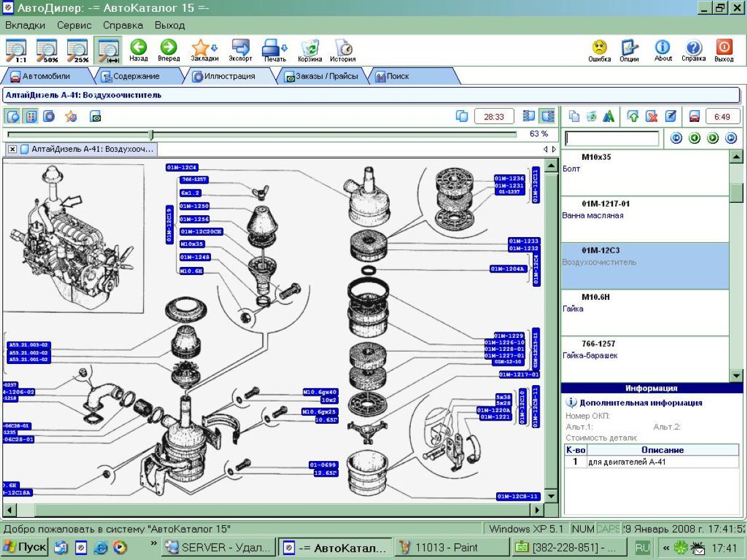Viewport: 747px width, 560px height.
Task: Switch to the Заказы / Прайсы tab
Action: tap(321, 77)
